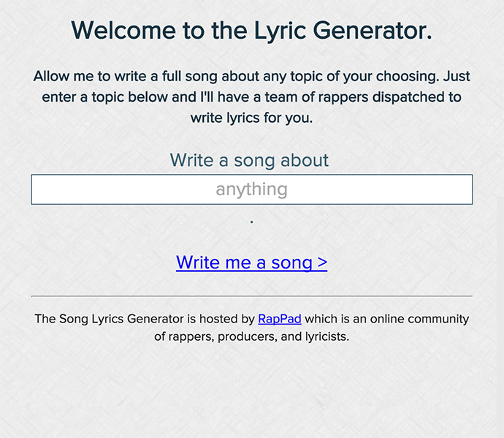Click the 'Write me a song >' link
Viewport: 504px width, 438px height.
click(x=252, y=263)
